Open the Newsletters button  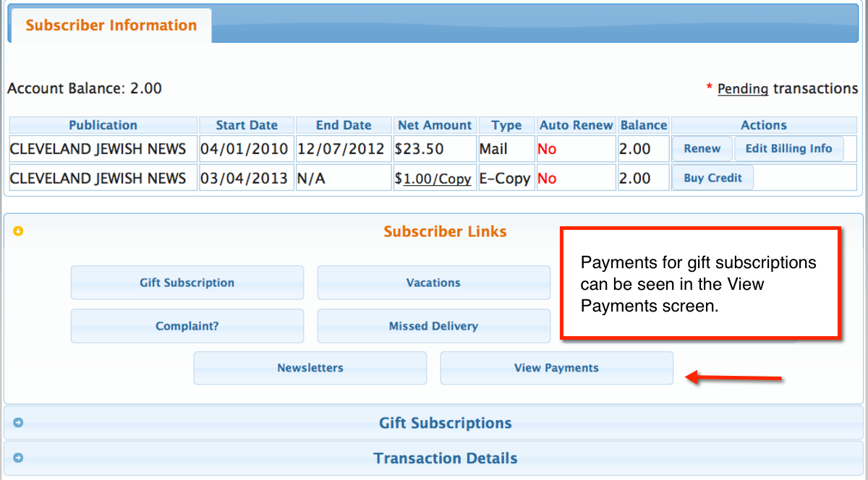click(x=310, y=368)
